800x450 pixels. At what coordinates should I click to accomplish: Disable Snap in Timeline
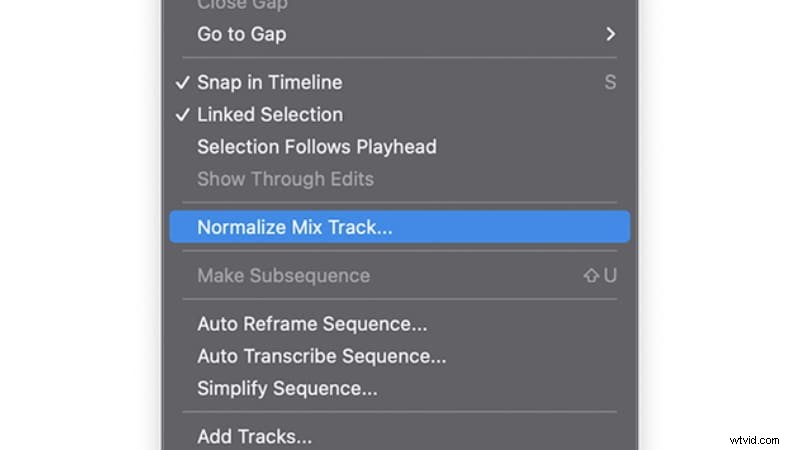269,83
